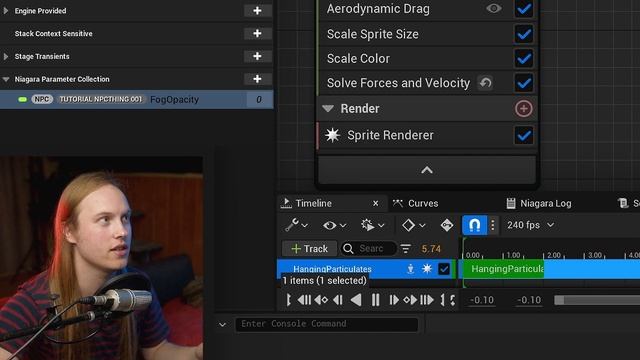Viewport: 640px width, 360px height.
Task: Open the console command type dropdown chevron
Action: click(x=222, y=325)
